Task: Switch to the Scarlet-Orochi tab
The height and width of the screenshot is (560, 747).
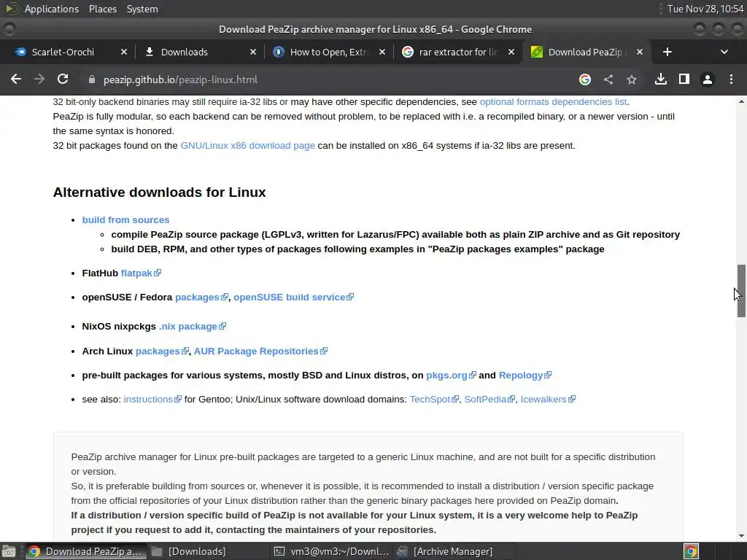Action: pos(63,52)
